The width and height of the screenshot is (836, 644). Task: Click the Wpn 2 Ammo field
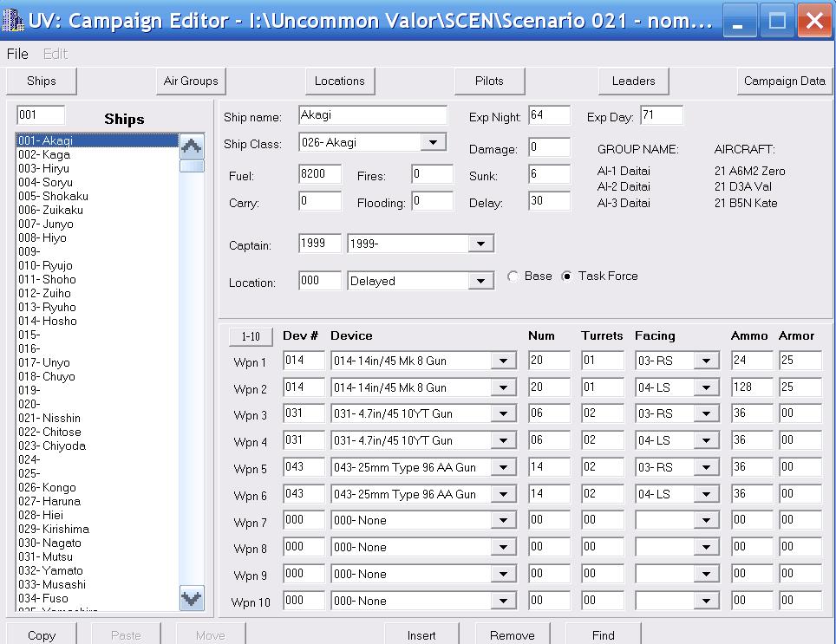point(752,387)
